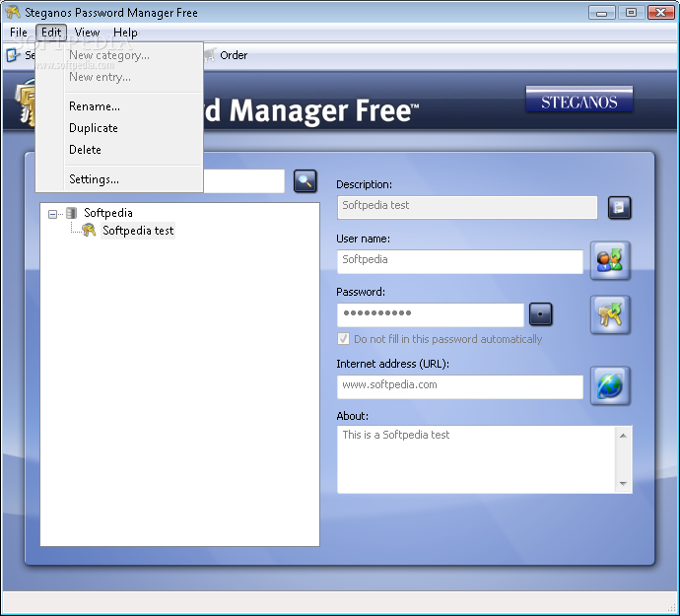The image size is (680, 616).
Task: Click About box scroll up arrow
Action: (x=623, y=435)
